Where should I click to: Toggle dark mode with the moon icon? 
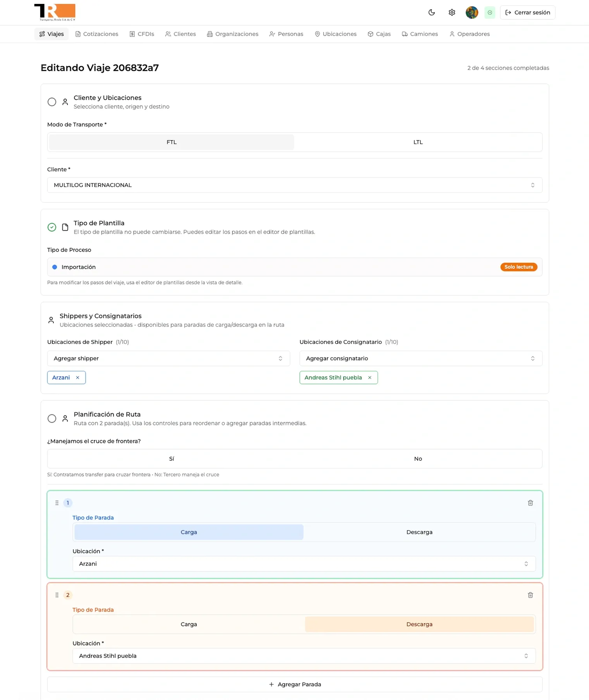[431, 12]
